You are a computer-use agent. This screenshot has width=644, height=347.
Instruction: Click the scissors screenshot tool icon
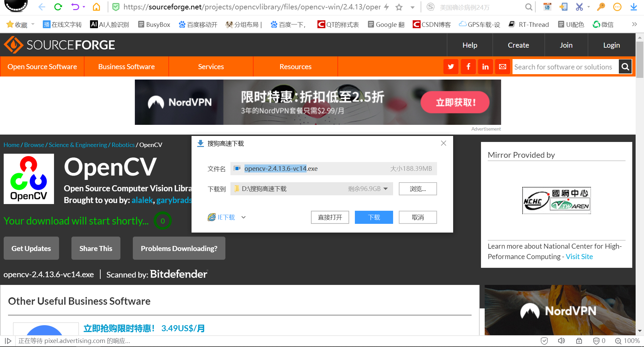pyautogui.click(x=579, y=7)
